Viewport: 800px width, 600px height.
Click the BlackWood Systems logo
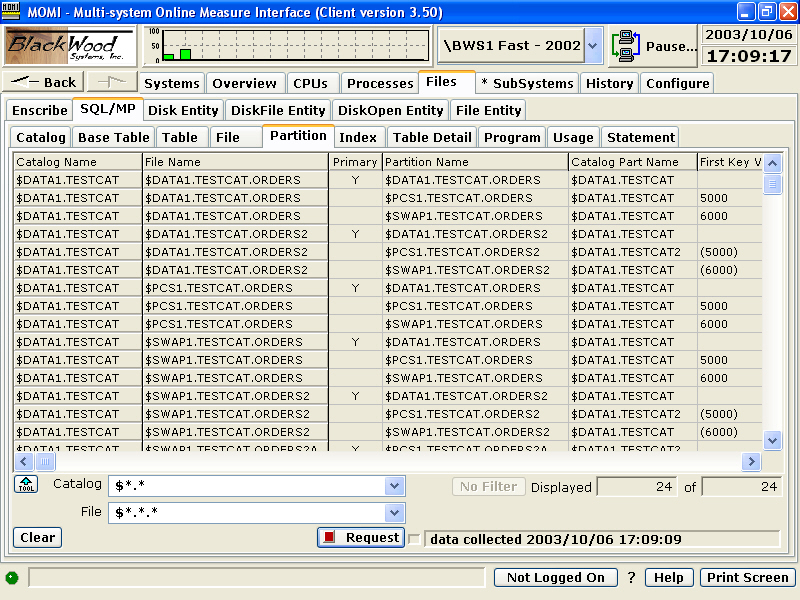coord(67,45)
